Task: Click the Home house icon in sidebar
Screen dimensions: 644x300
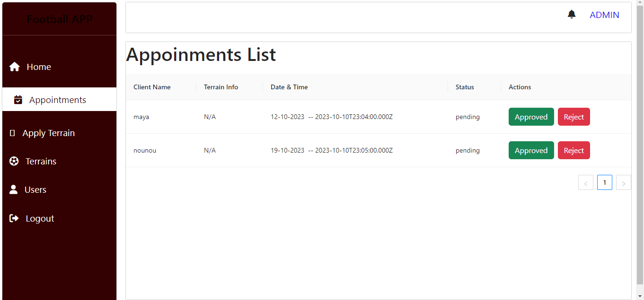Action: (15, 67)
